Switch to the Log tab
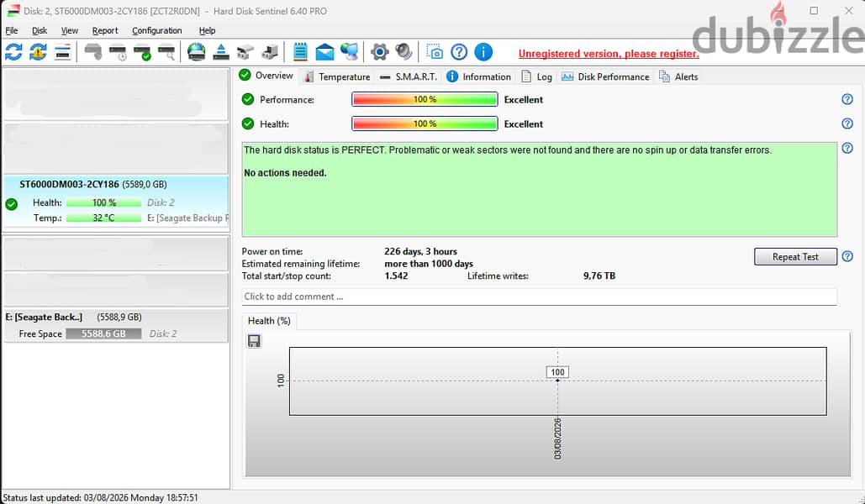 coord(537,76)
